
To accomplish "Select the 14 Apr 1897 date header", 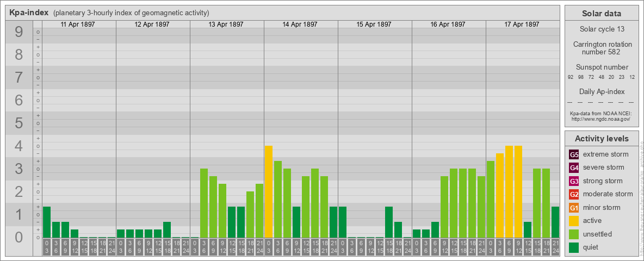I will point(301,24).
